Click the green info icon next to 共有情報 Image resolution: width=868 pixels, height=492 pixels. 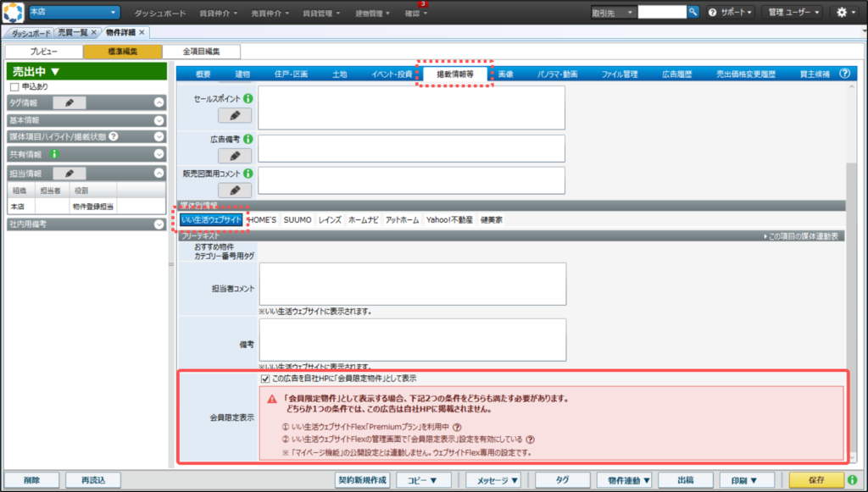54,154
